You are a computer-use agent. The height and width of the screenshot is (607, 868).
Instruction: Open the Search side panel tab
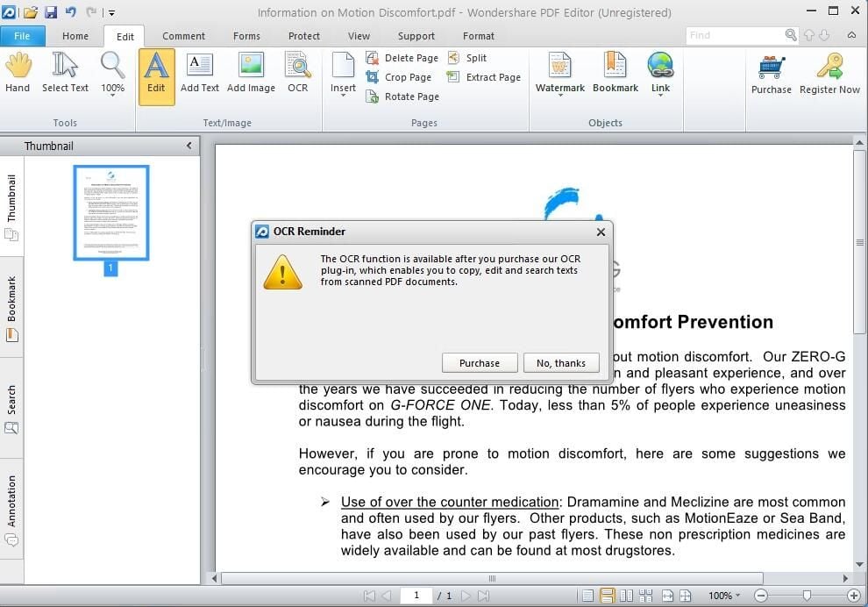[11, 409]
